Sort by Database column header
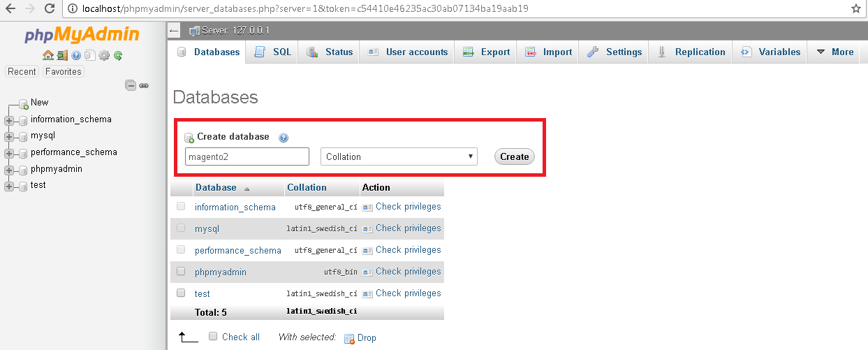The width and height of the screenshot is (868, 350). (x=216, y=187)
